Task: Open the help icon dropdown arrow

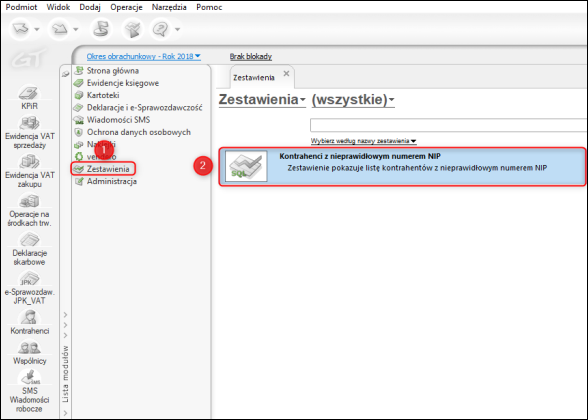Action: 177,29
